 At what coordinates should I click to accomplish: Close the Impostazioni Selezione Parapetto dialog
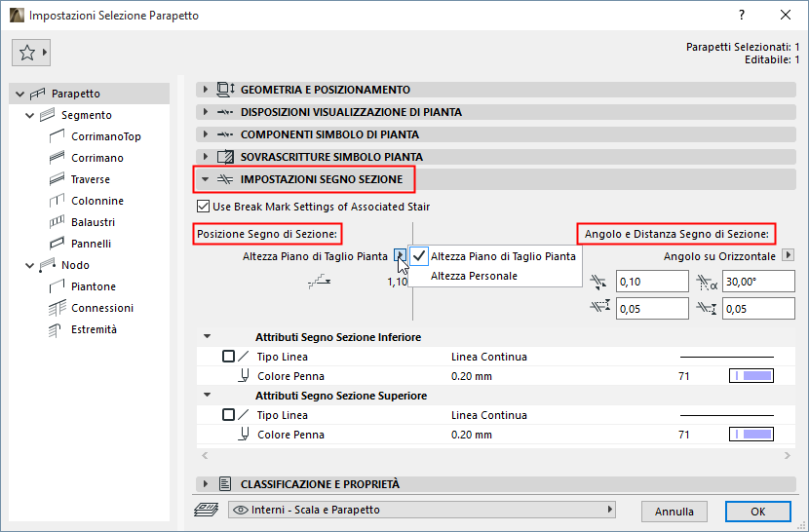click(x=786, y=15)
